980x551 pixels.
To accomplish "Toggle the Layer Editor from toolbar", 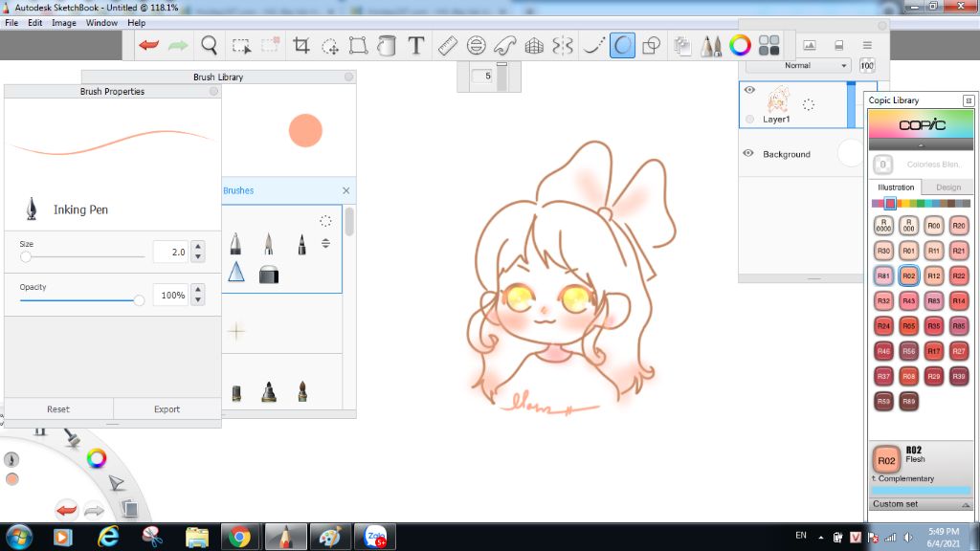I will (x=682, y=45).
